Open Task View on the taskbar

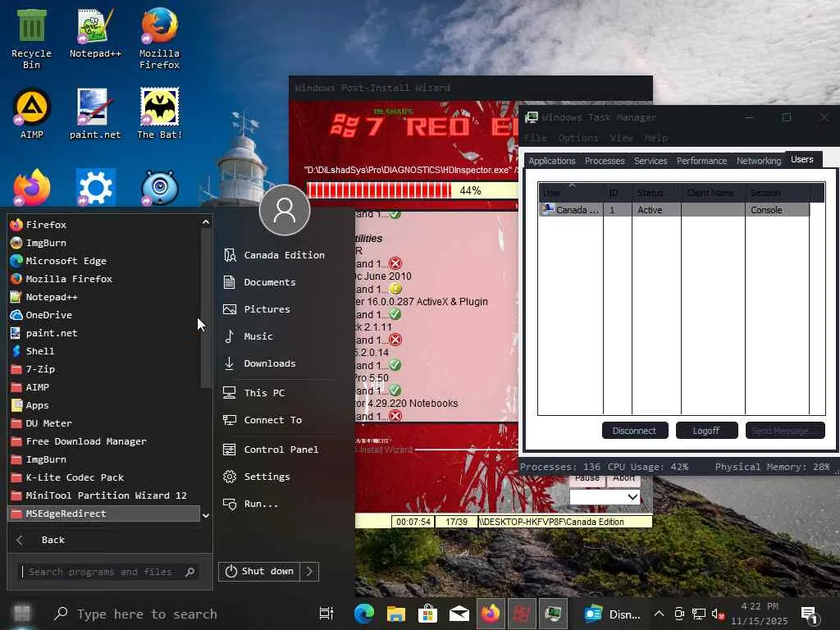coord(326,614)
